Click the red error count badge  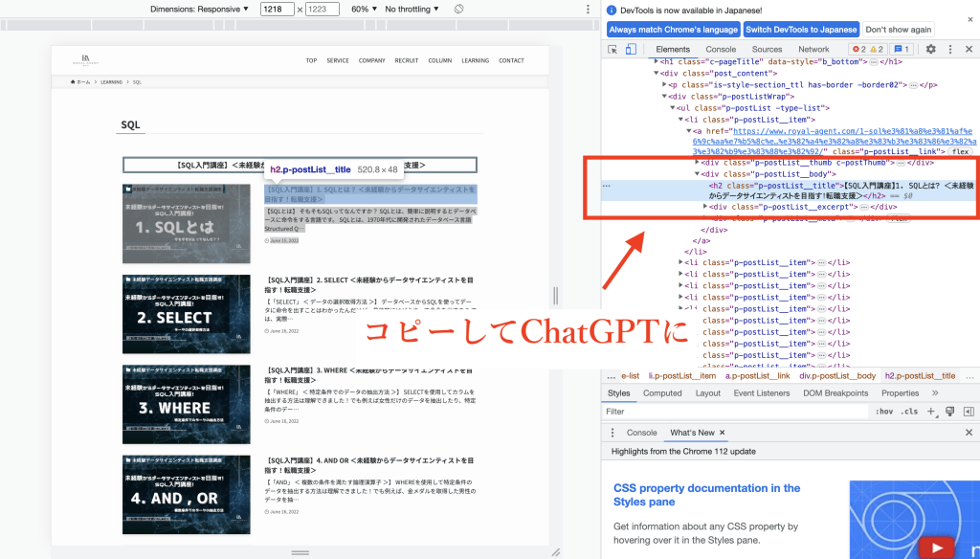click(x=858, y=49)
